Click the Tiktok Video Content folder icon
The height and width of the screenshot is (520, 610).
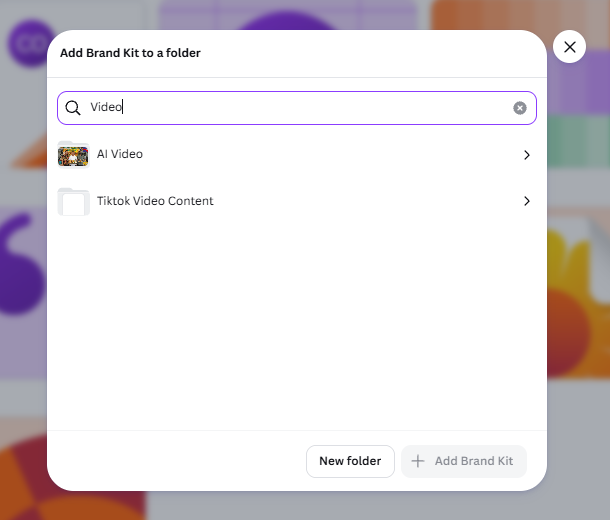pos(74,201)
